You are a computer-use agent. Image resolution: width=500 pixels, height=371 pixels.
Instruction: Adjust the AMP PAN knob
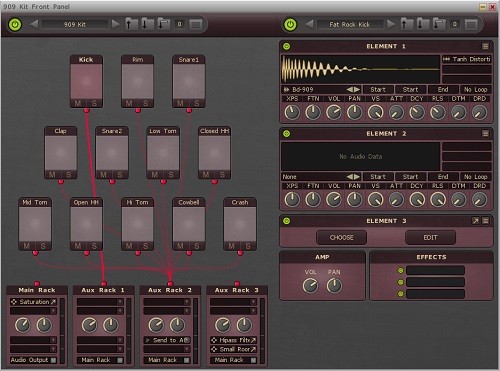click(334, 286)
